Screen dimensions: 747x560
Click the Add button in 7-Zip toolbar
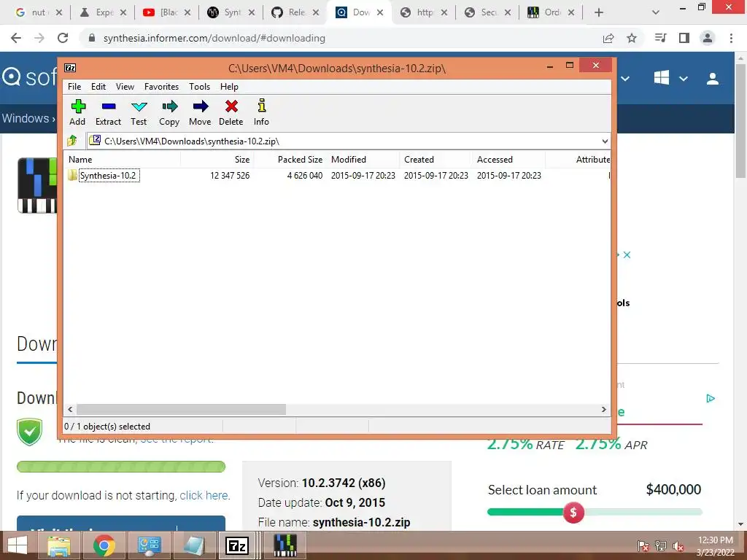(x=77, y=112)
